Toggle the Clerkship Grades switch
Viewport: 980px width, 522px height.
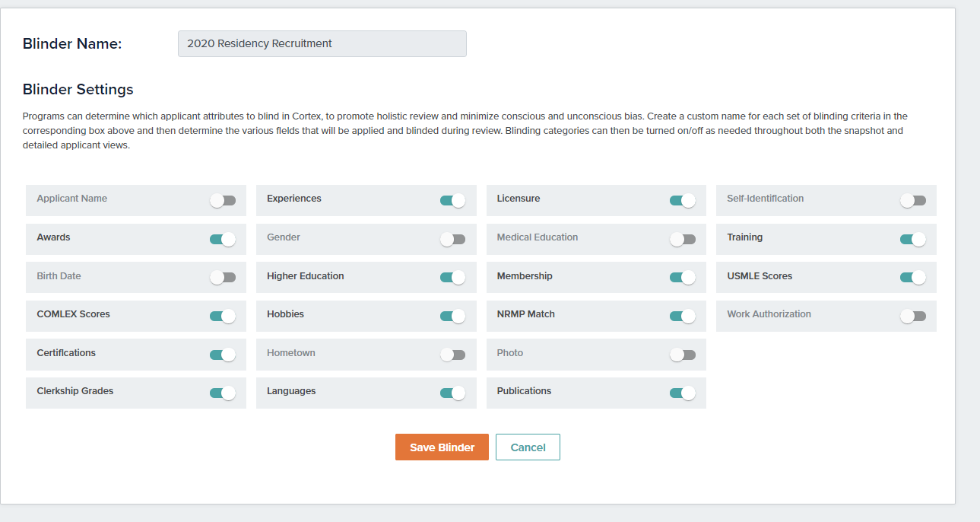pos(223,393)
